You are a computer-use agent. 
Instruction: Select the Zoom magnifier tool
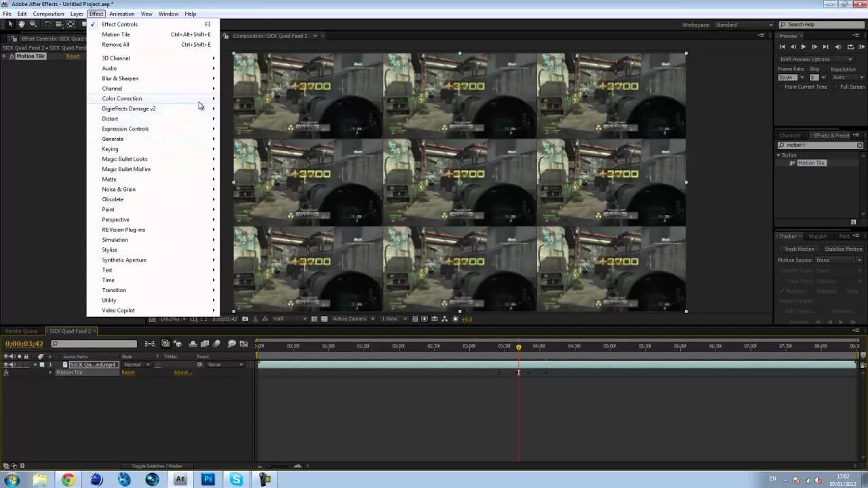click(x=33, y=24)
